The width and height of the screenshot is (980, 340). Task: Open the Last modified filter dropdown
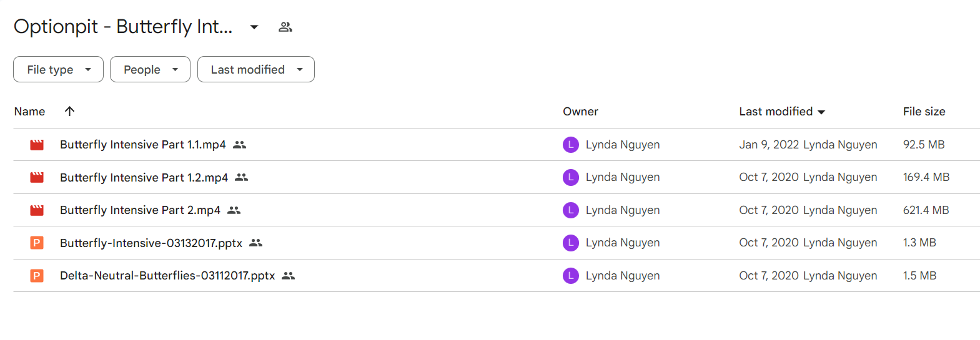[256, 69]
